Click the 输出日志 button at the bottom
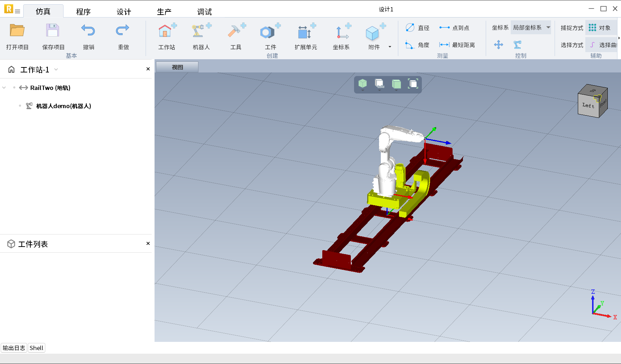621x364 pixels. [14, 348]
